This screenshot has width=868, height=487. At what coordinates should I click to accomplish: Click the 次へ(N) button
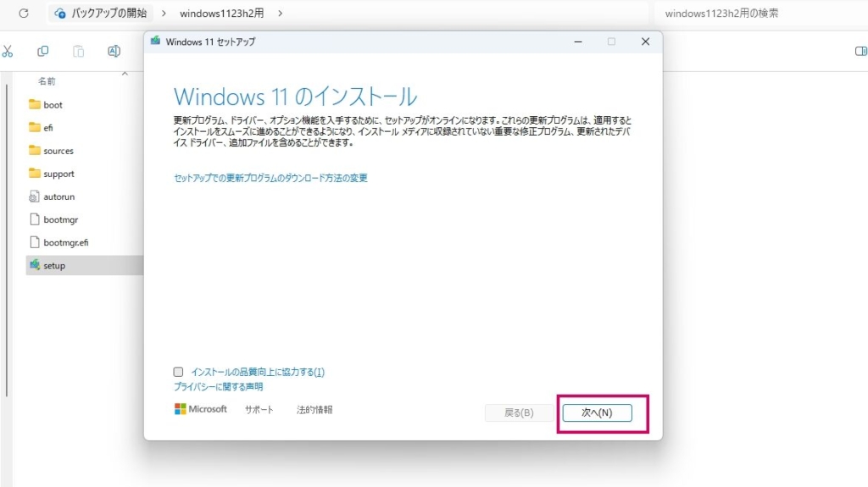tap(598, 412)
